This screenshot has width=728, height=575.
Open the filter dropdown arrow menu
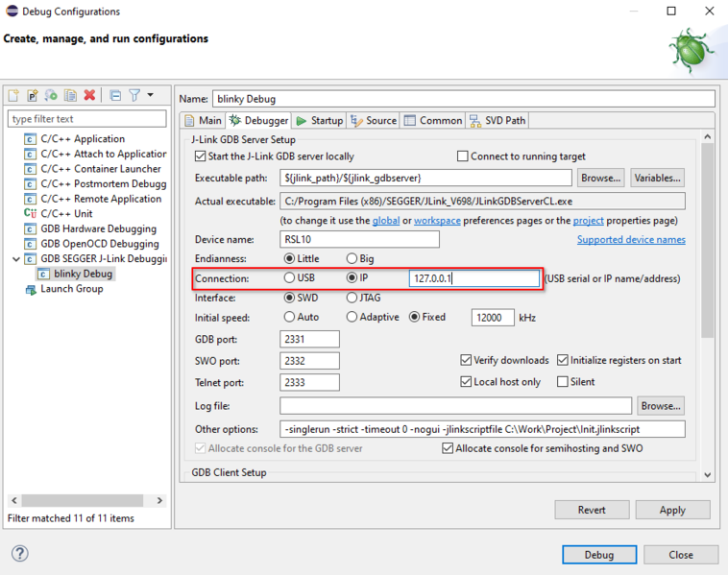tap(151, 95)
